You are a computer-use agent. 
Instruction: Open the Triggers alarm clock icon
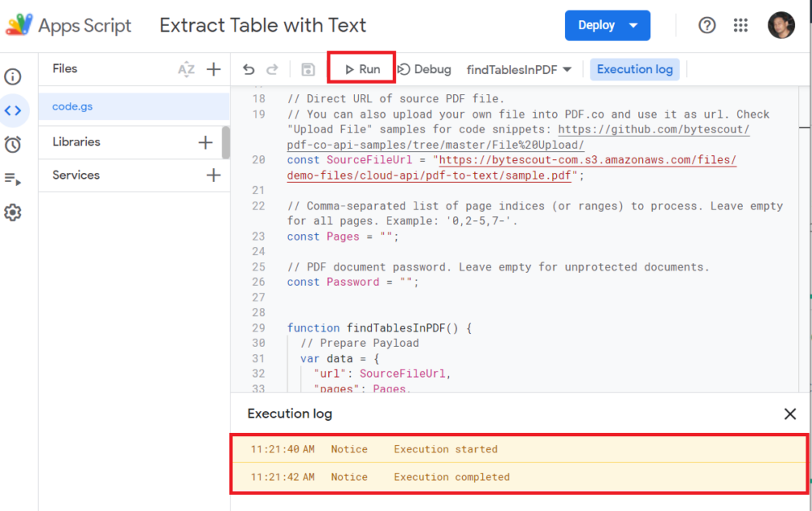[x=13, y=145]
